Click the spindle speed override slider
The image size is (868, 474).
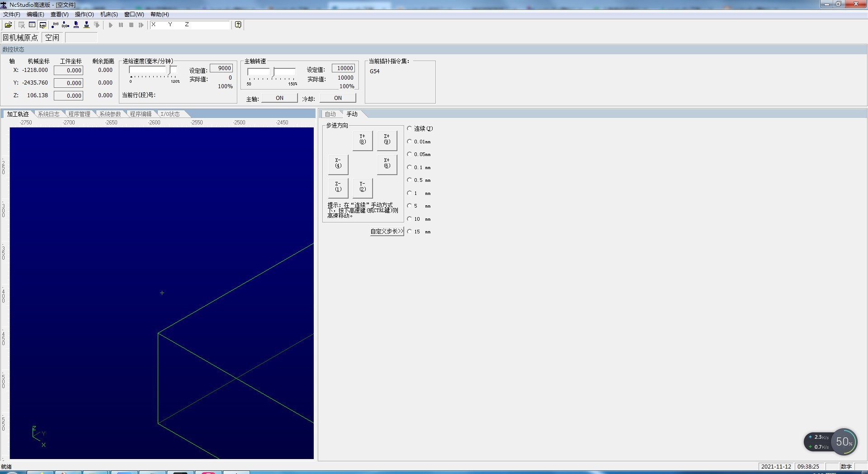271,72
